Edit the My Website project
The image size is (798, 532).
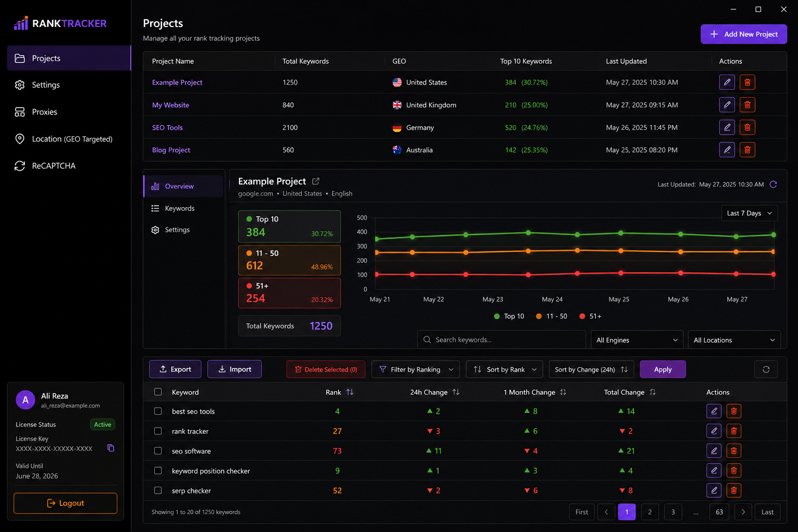pyautogui.click(x=727, y=105)
